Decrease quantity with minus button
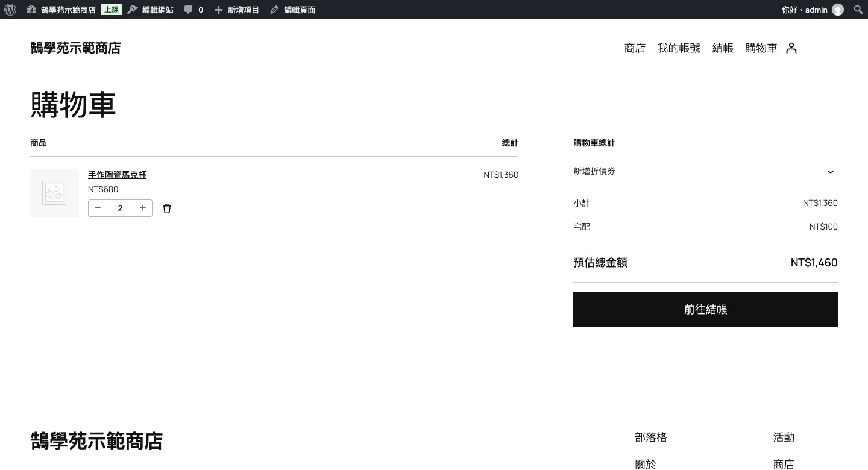Viewport: 868px width, 470px height. [x=98, y=208]
